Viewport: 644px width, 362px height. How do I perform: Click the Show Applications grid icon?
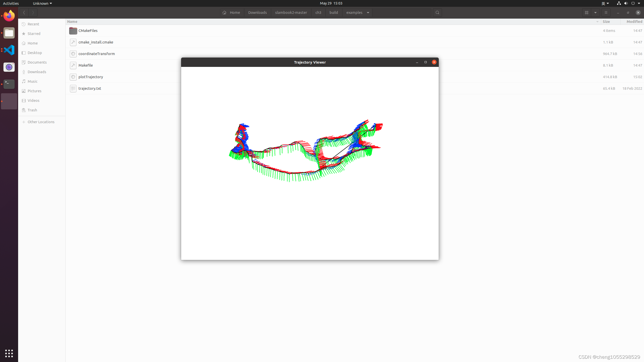coord(9,353)
